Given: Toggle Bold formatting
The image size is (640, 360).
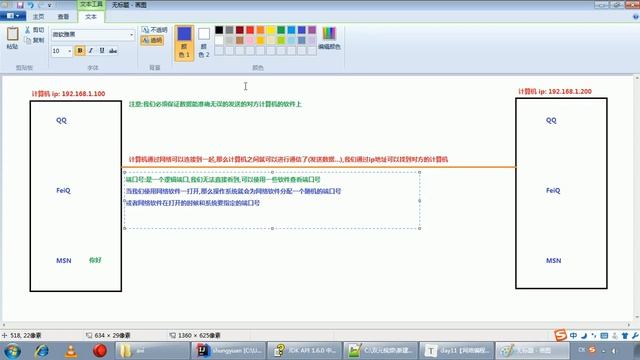Looking at the screenshot, I should click(x=80, y=50).
